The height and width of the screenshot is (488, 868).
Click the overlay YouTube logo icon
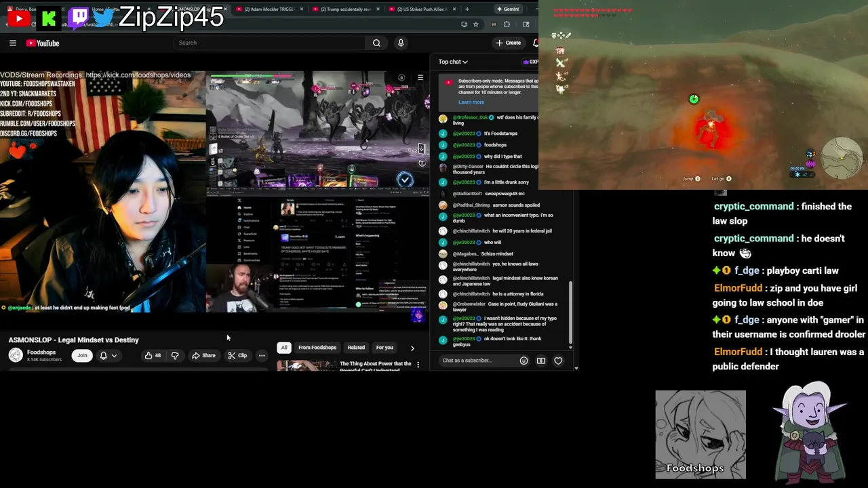[x=18, y=19]
